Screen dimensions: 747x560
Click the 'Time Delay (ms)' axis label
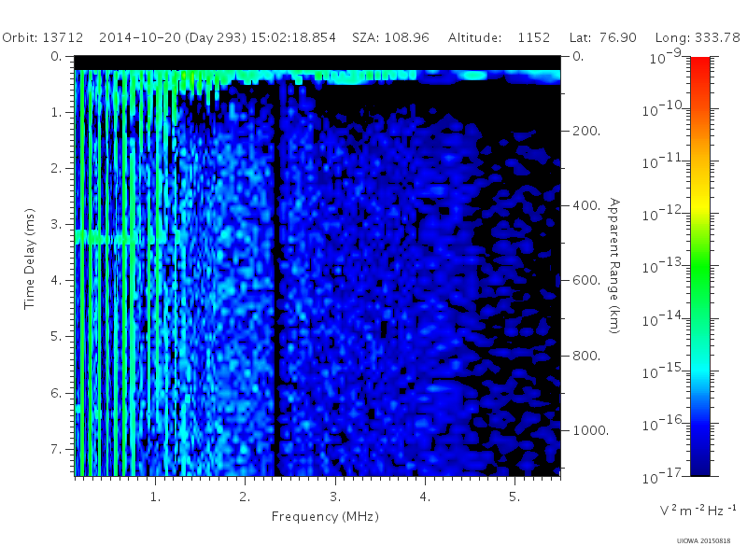(30, 259)
